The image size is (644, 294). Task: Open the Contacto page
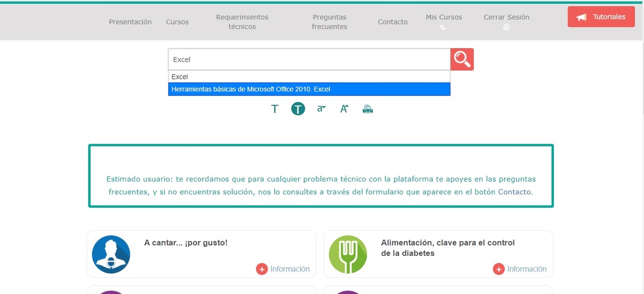point(392,22)
